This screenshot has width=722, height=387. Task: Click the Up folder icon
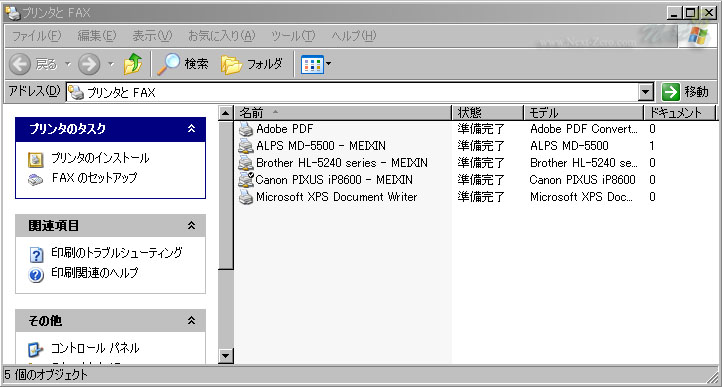click(133, 64)
